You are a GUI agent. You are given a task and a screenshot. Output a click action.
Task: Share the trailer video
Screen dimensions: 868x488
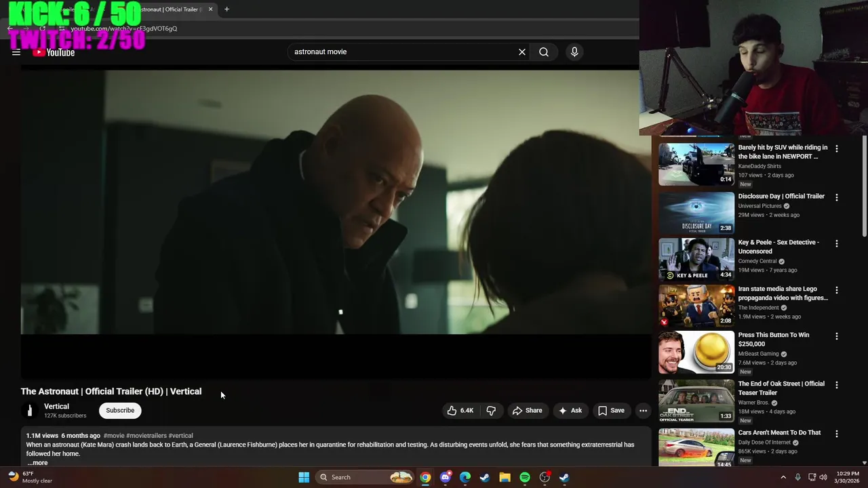[527, 410]
